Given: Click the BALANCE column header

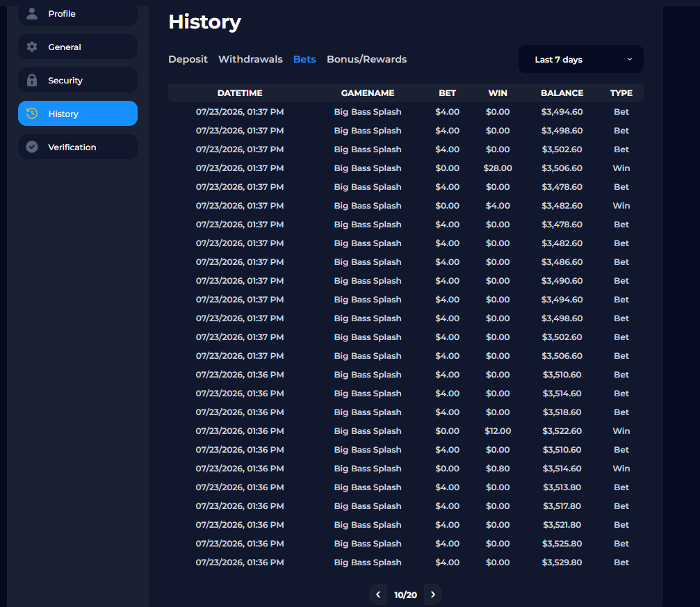Looking at the screenshot, I should (x=562, y=93).
